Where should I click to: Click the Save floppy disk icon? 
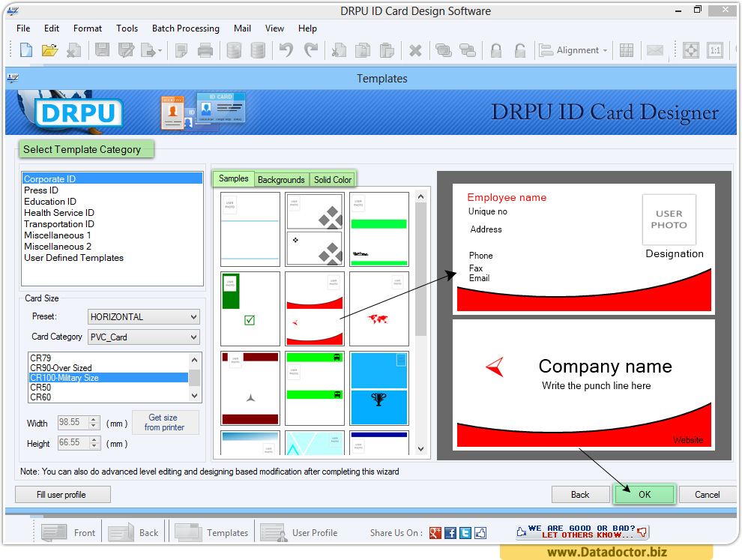point(102,49)
